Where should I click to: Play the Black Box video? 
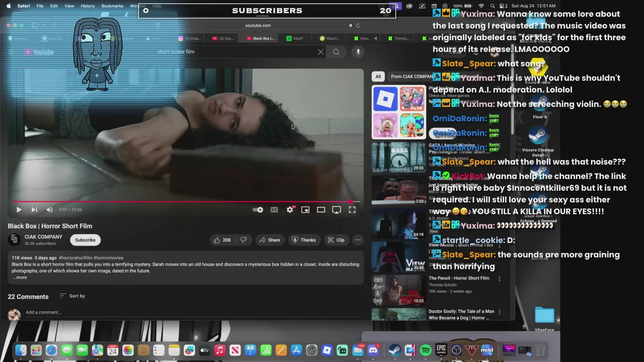[x=19, y=210]
